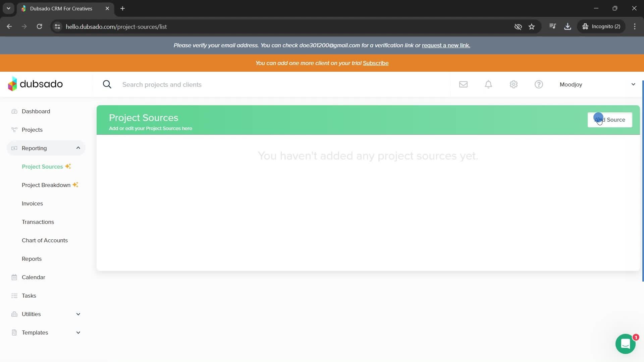Collapse the Reporting menu chevron

point(78,148)
